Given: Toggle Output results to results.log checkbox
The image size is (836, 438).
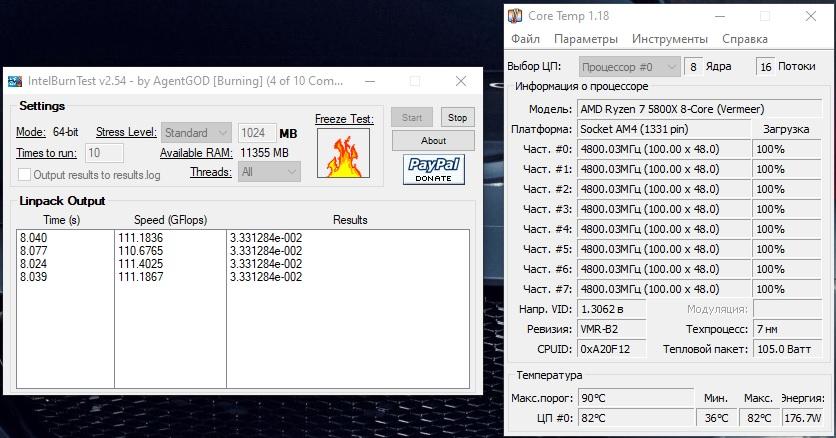Looking at the screenshot, I should tap(25, 175).
